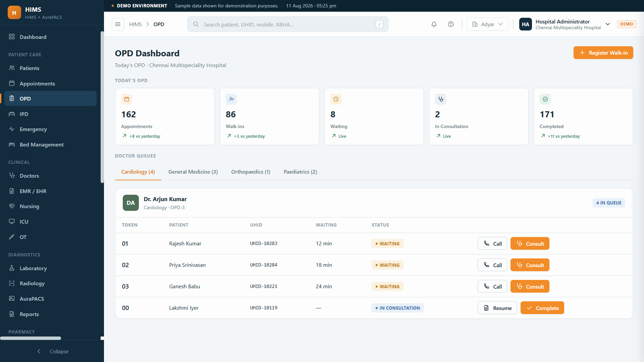
Task: Click the OT scalpel icon
Action: point(12,237)
